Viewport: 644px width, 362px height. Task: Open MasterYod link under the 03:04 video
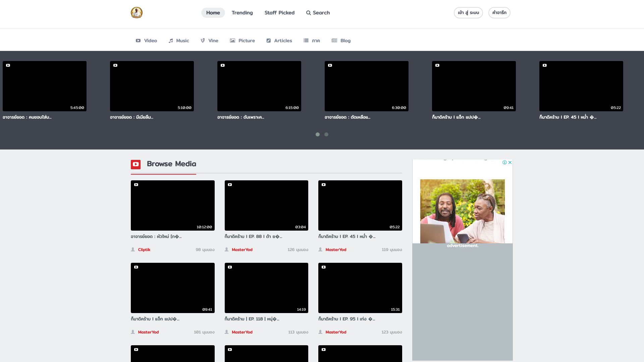tap(242, 250)
